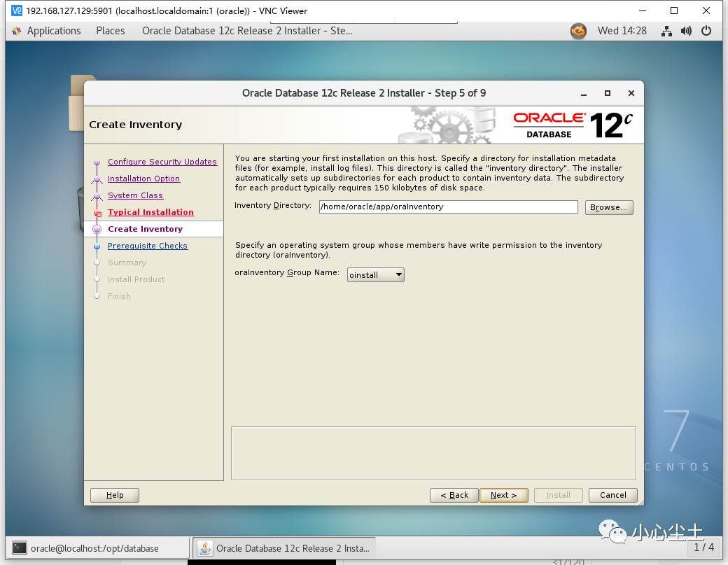Click the Java icon in taskbar
Screen dimensions: 728x565
pyautogui.click(x=204, y=547)
